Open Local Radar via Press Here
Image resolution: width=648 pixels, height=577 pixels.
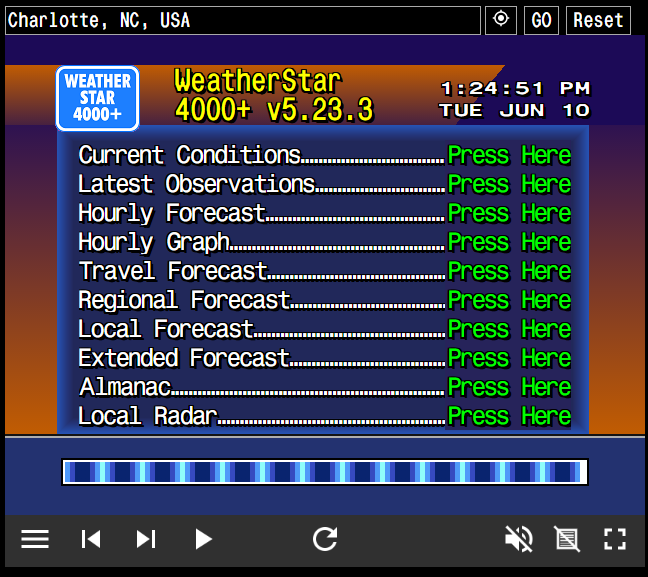509,416
